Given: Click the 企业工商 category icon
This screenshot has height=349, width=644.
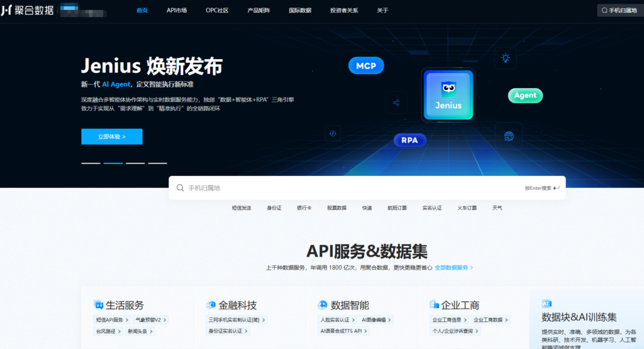Looking at the screenshot, I should pos(435,304).
